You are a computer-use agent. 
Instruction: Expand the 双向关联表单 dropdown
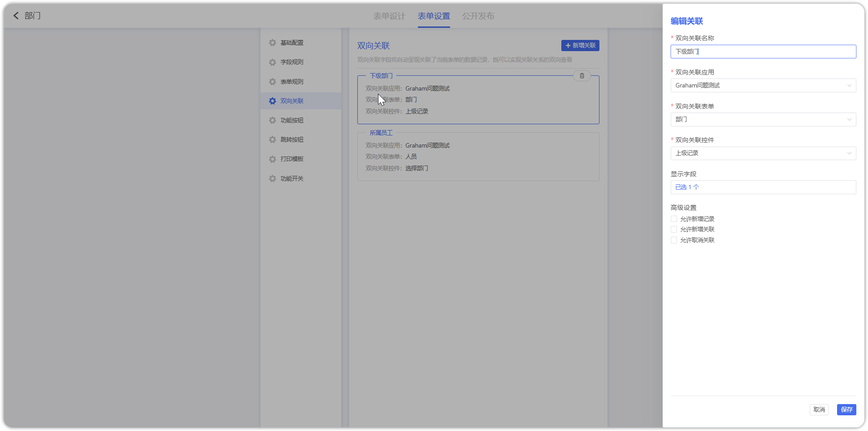[763, 119]
